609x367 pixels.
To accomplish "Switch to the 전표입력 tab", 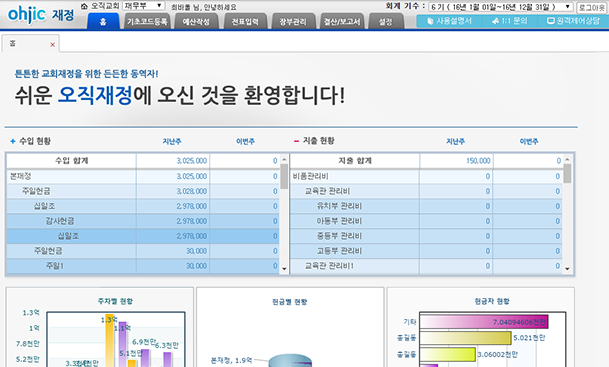I will (245, 21).
